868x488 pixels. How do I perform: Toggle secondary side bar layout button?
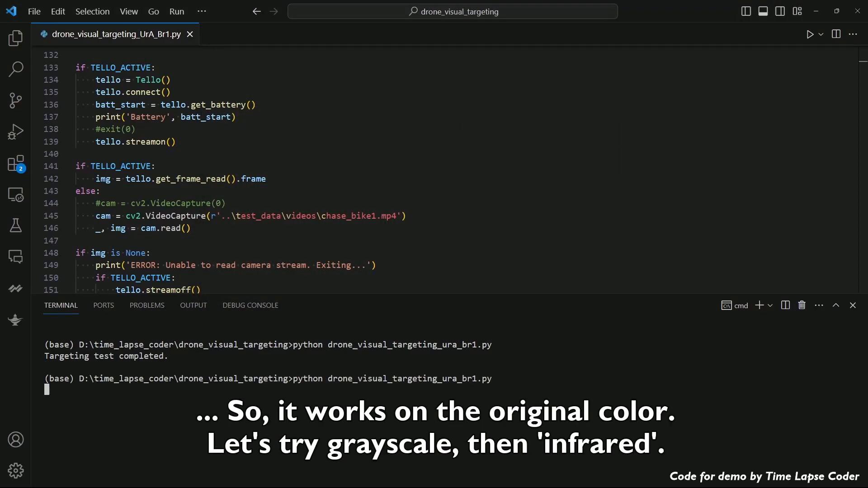780,11
